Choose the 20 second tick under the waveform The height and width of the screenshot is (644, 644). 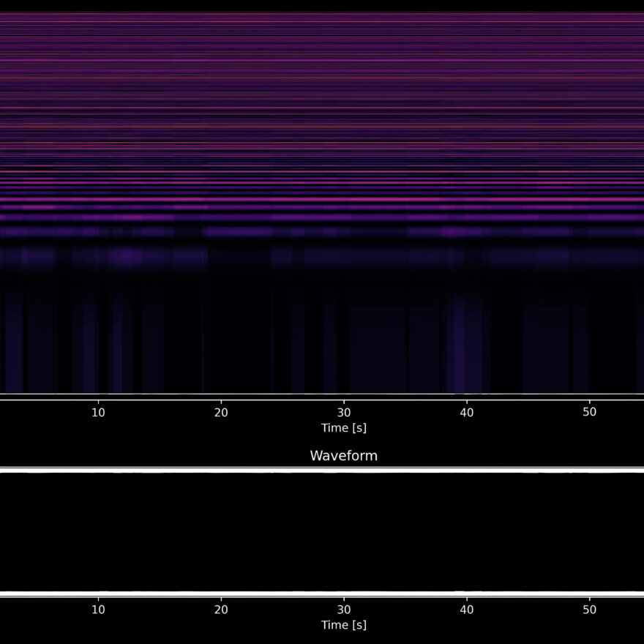(x=221, y=610)
